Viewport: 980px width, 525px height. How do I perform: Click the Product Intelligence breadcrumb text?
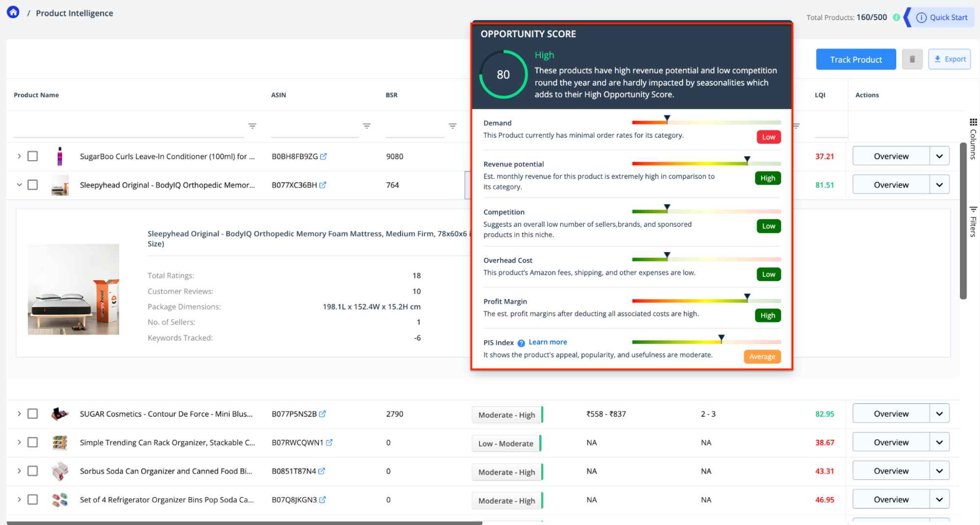pos(75,13)
